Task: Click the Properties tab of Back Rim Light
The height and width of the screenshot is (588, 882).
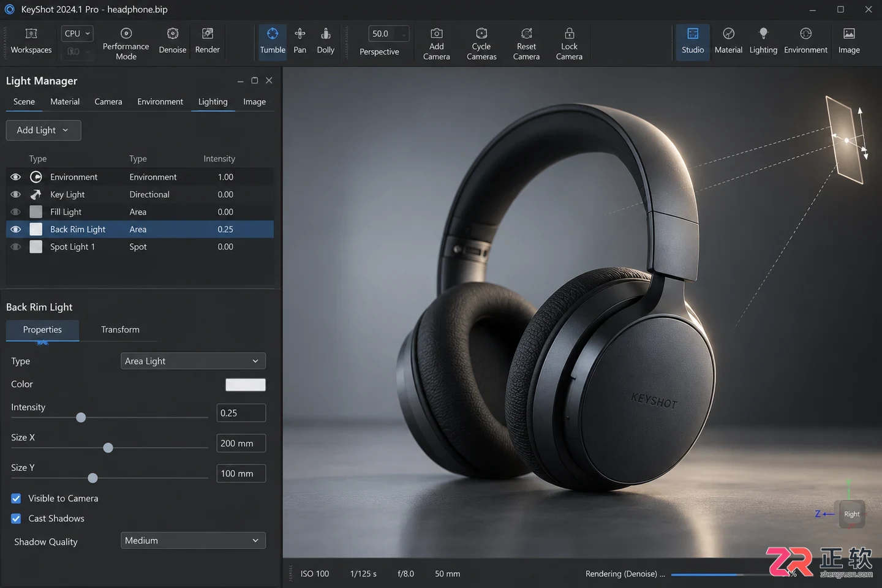Action: (x=42, y=330)
